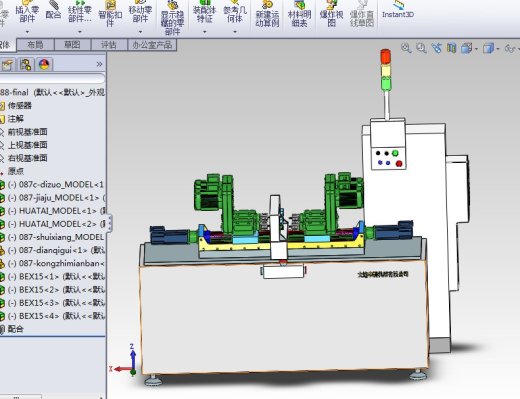This screenshot has width=520, height=399.
Task: Click Display Style cube icon
Action: tap(488, 49)
